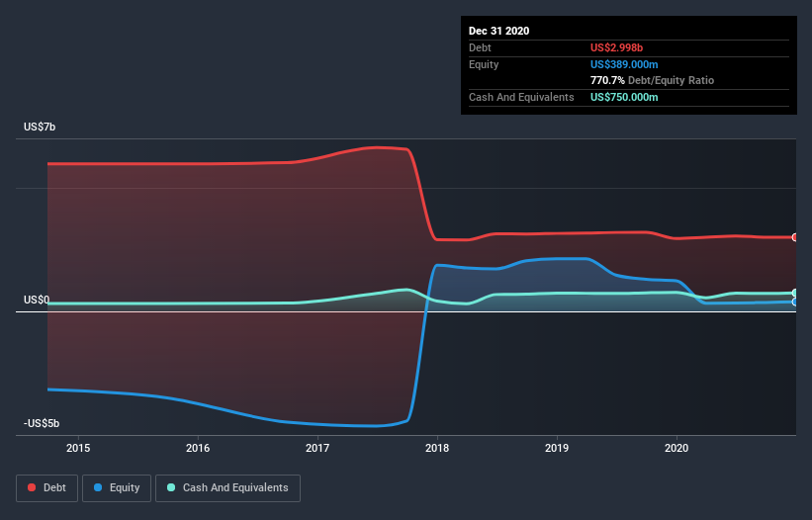Click the Debt row label in tooltip
812x520 pixels.
[480, 47]
